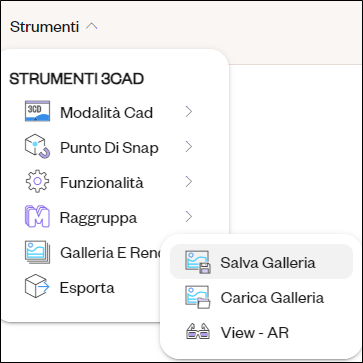This screenshot has width=363, height=363.
Task: Click the Galleria E Render images icon
Action: 37,252
